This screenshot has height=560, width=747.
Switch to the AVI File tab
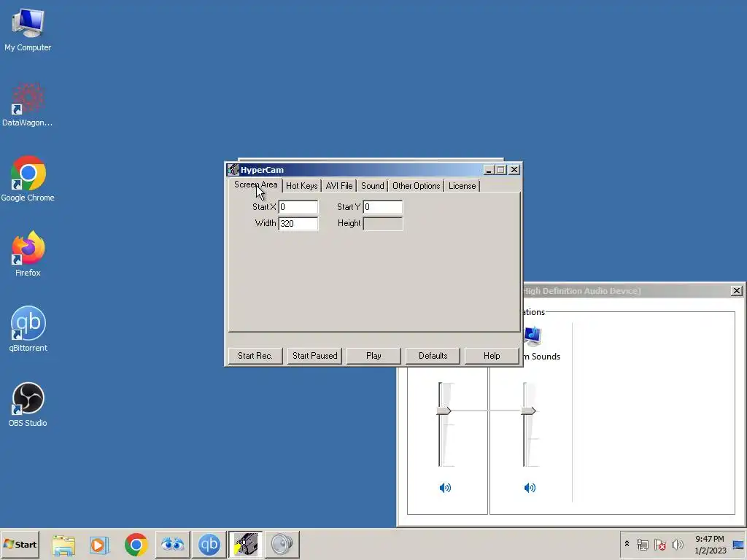coord(339,186)
